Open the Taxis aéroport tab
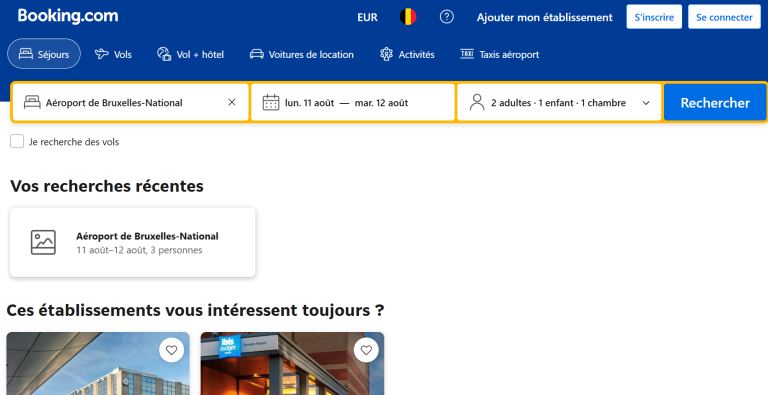 tap(500, 54)
